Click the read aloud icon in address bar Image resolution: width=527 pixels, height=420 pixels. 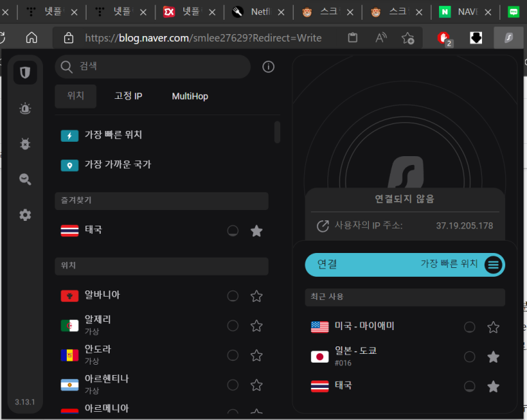pyautogui.click(x=381, y=38)
